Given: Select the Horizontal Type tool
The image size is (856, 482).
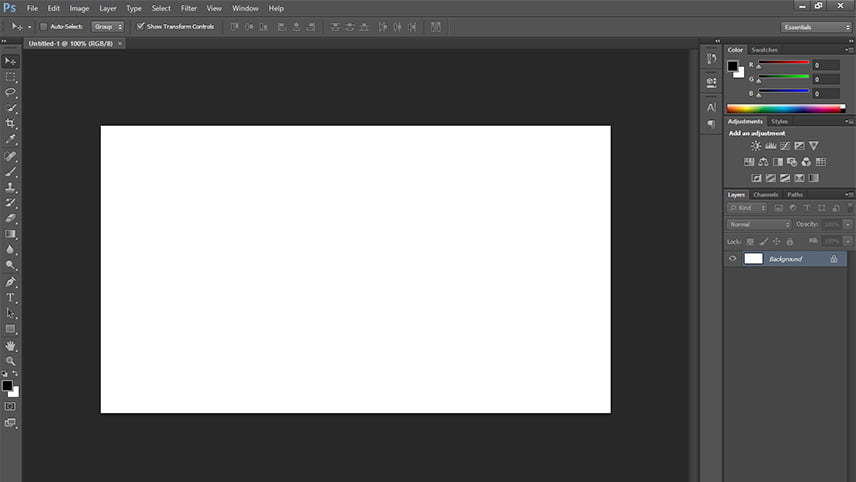Looking at the screenshot, I should 10,298.
